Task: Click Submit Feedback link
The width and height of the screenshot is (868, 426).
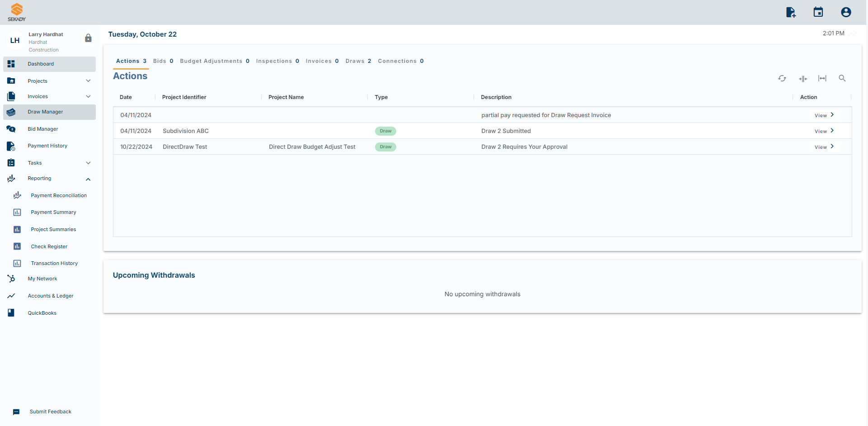Action: [x=50, y=412]
